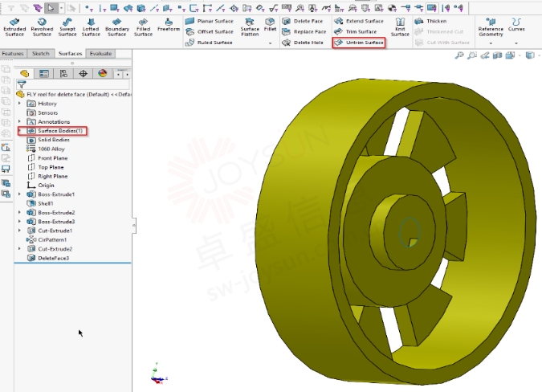Open the FeatureManager design tree tab
The width and height of the screenshot is (542, 392).
[24, 73]
